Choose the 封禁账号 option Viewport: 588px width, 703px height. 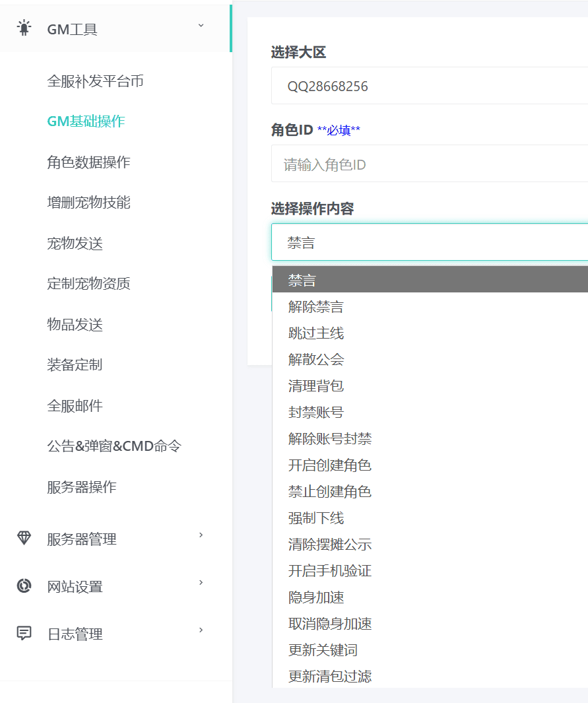315,413
